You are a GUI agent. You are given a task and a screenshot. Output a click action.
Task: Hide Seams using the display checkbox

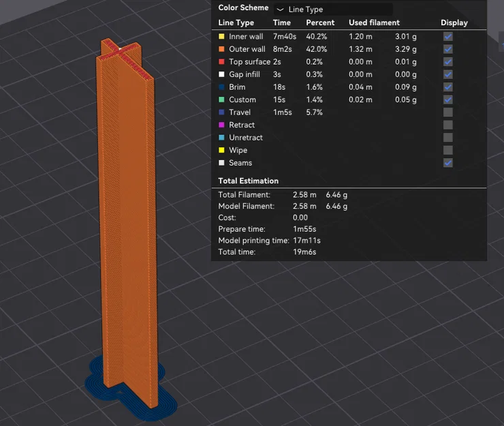447,163
